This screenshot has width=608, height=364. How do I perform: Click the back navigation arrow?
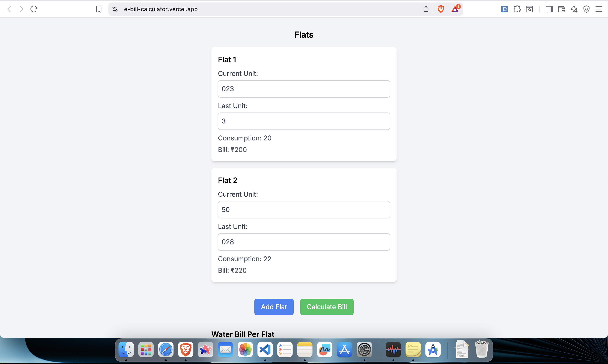[9, 9]
